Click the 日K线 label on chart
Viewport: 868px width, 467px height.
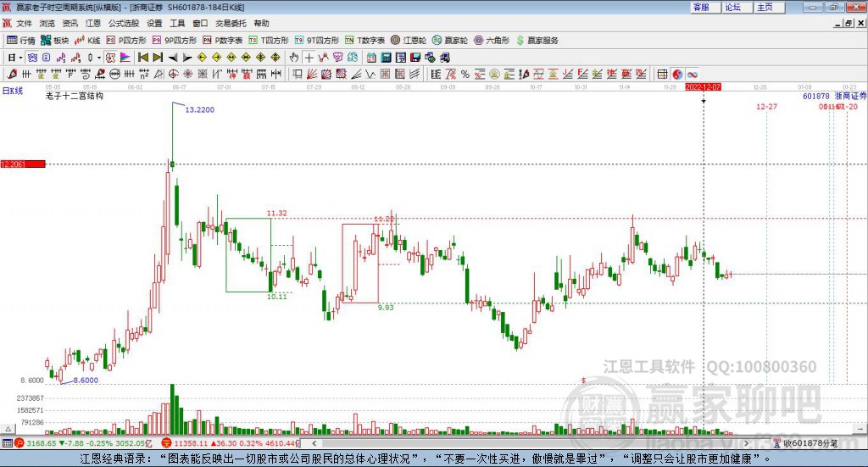click(x=12, y=91)
